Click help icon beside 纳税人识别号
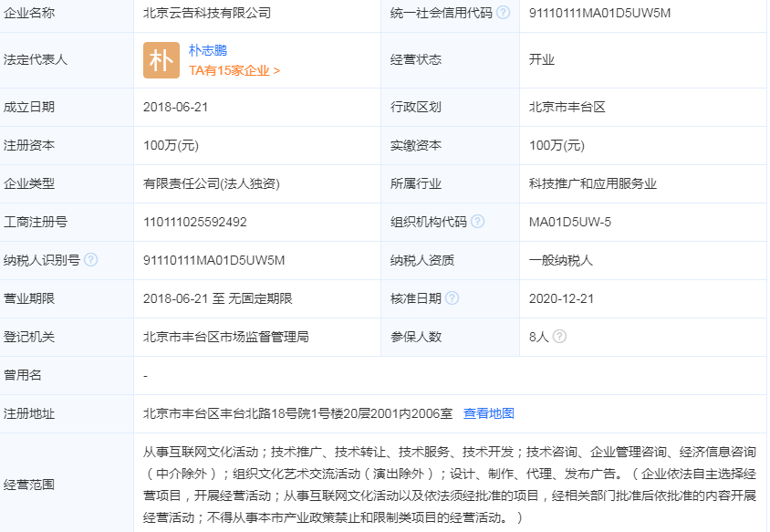 click(x=91, y=260)
